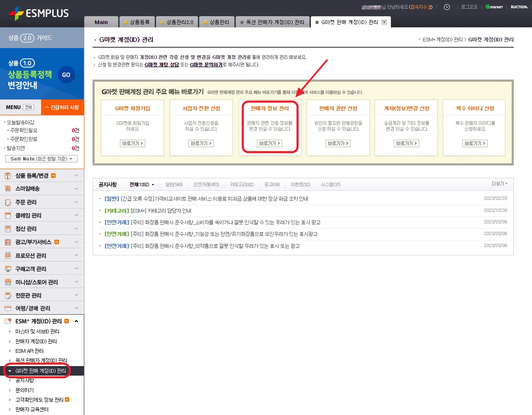Open the Sell Note dropdown
The image size is (532, 415).
click(x=41, y=159)
